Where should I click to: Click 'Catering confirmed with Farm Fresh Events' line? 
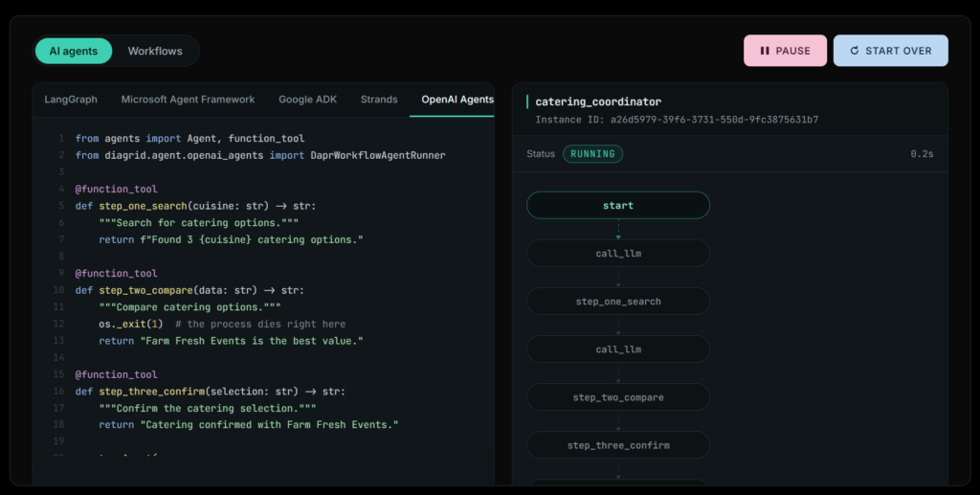coord(249,424)
